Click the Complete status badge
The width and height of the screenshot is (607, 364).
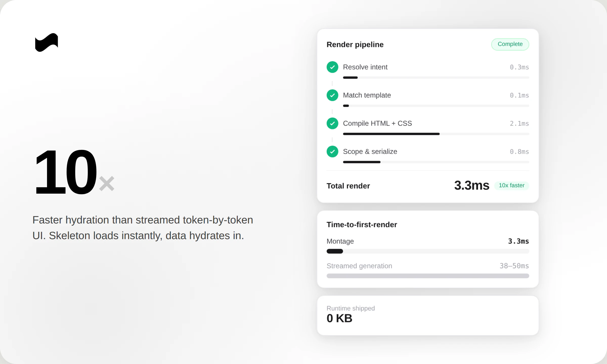coord(510,44)
